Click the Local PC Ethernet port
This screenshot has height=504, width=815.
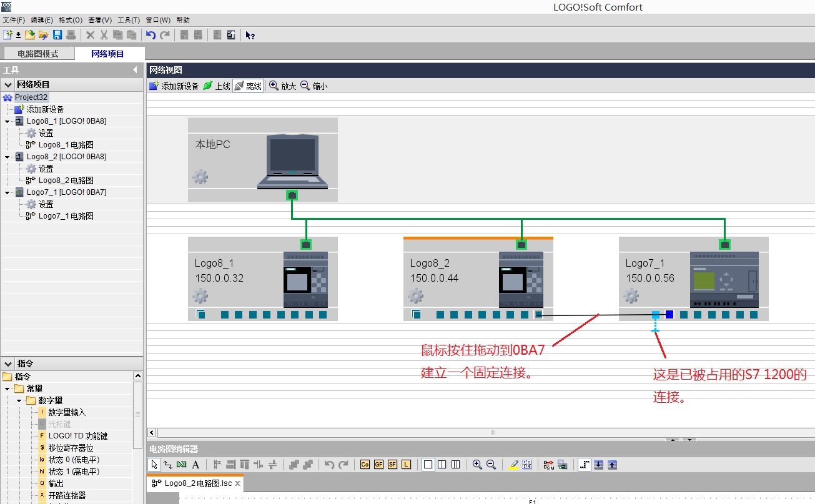[x=292, y=195]
